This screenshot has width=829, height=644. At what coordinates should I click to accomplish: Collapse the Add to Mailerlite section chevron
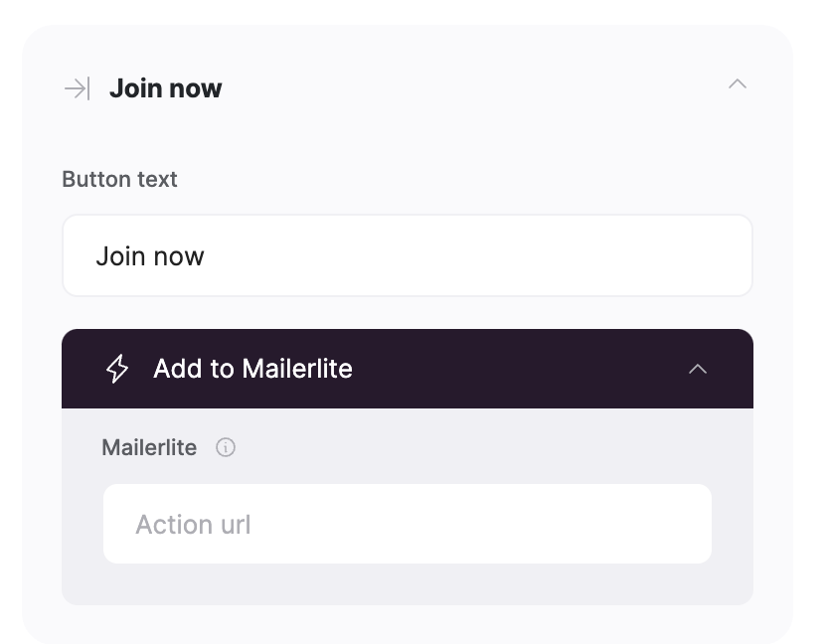[699, 369]
